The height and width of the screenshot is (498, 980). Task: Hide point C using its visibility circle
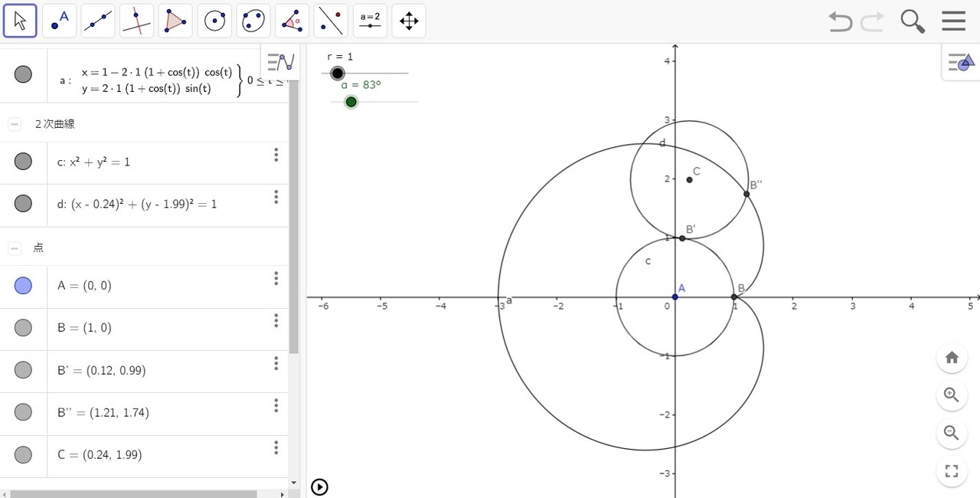coord(23,454)
